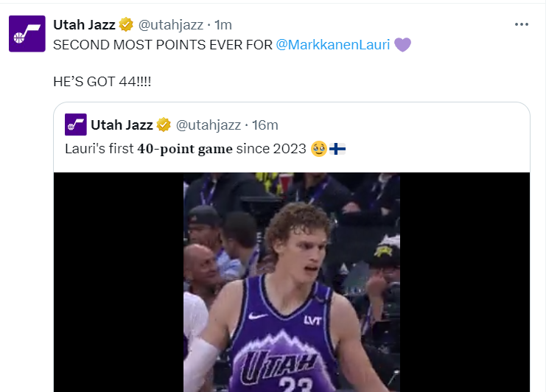Click the Utah Jazz name in quoted tweet
The height and width of the screenshot is (392, 546).
click(x=122, y=125)
